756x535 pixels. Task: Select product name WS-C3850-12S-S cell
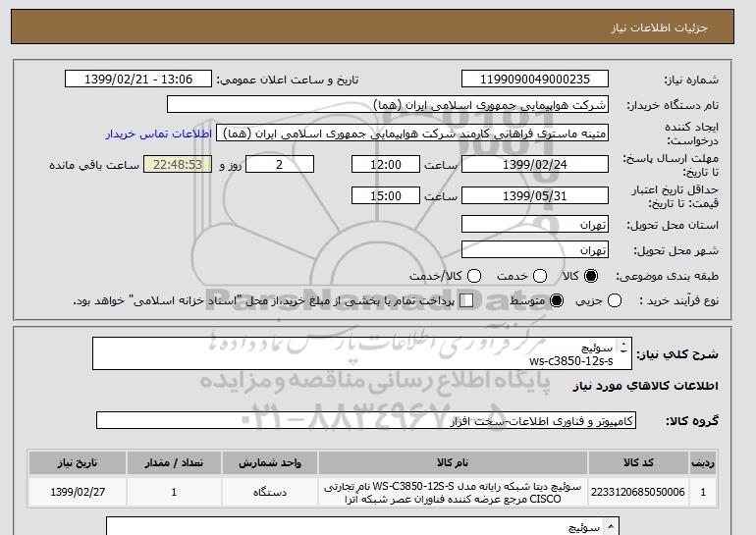tap(453, 492)
